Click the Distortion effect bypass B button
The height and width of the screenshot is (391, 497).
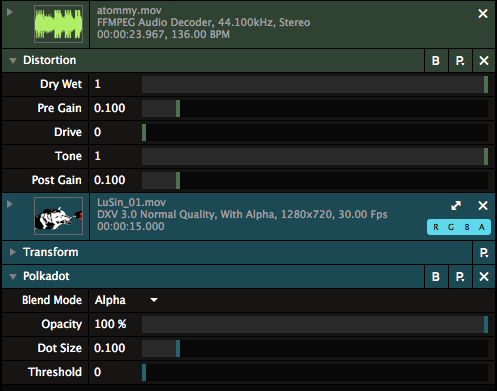pyautogui.click(x=436, y=61)
